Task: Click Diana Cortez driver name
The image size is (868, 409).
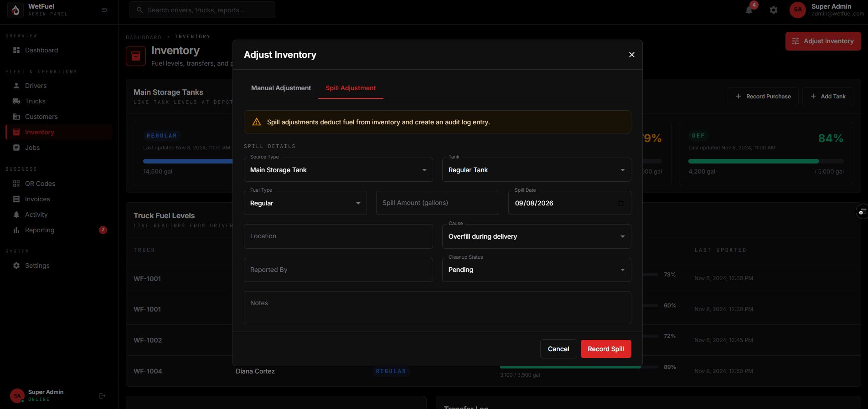Action: click(x=255, y=371)
